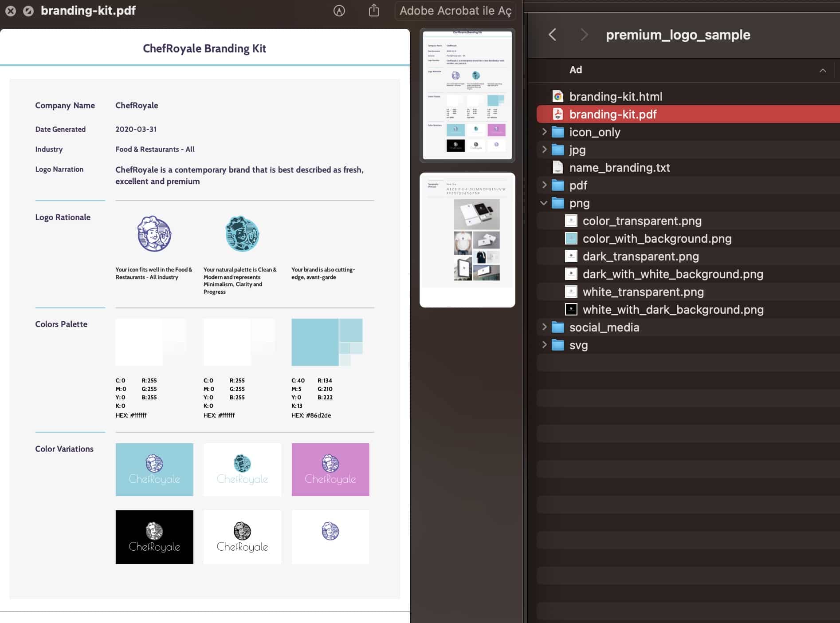This screenshot has width=840, height=623.
Task: Click the social_media folder icon
Action: (558, 327)
